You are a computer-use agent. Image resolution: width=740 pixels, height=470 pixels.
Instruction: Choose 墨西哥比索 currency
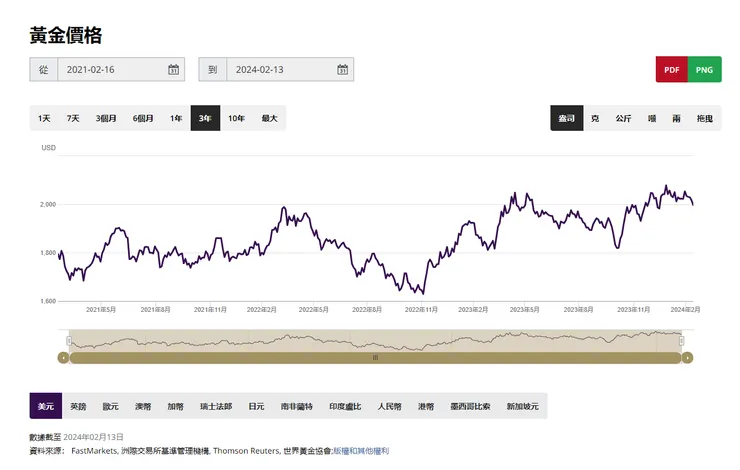click(470, 406)
